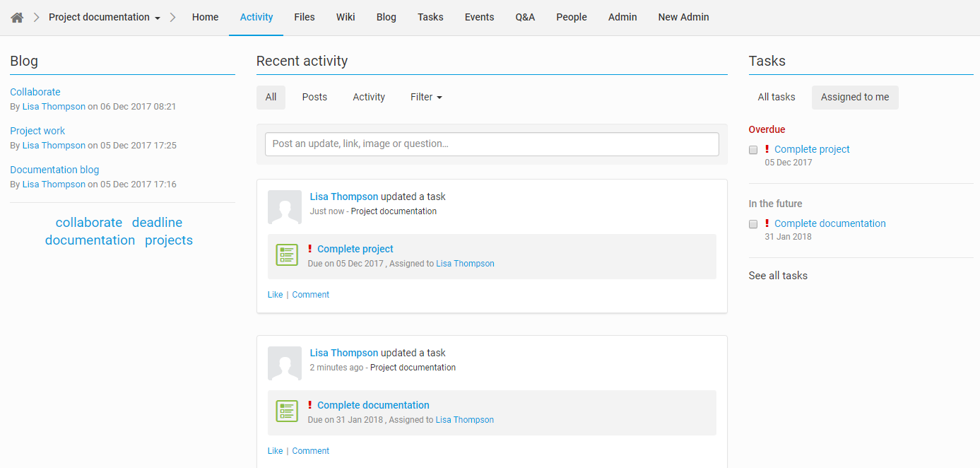This screenshot has height=468, width=980.
Task: Click the green task icon beside Complete project
Action: (x=286, y=255)
